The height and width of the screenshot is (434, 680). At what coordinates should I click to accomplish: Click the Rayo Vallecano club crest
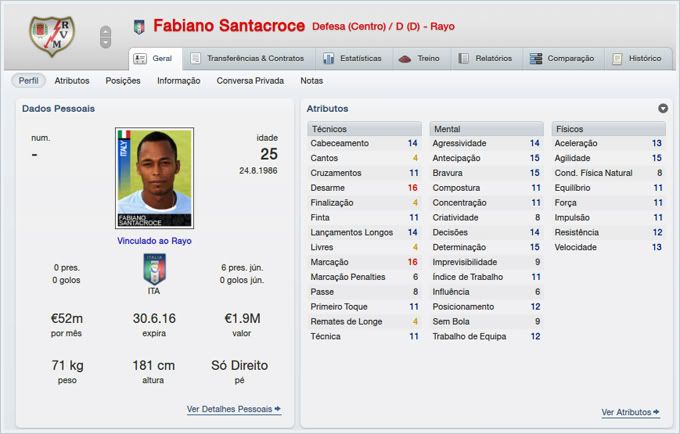click(46, 36)
